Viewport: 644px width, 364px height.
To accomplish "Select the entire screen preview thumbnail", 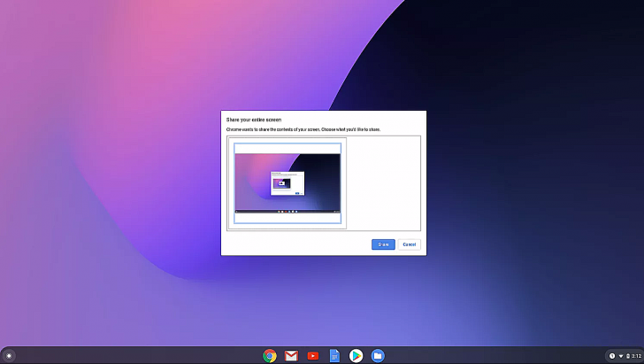I will tap(287, 183).
